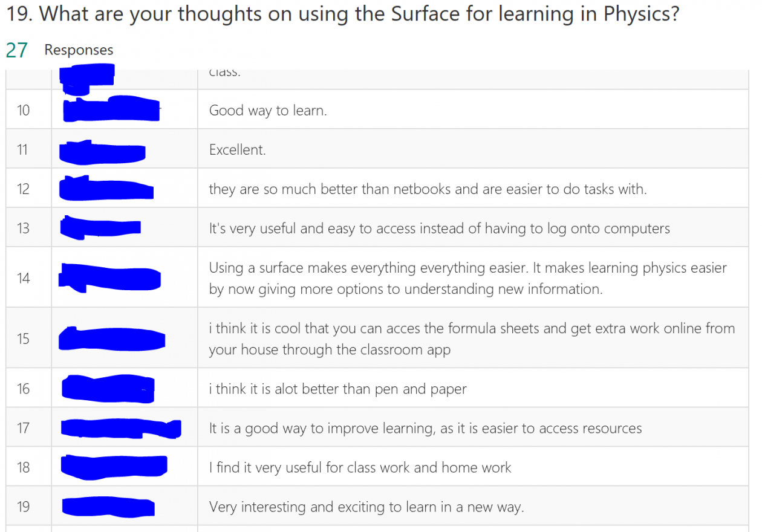
Task: Select the 'Excellent.' response in row 11
Action: tap(237, 149)
